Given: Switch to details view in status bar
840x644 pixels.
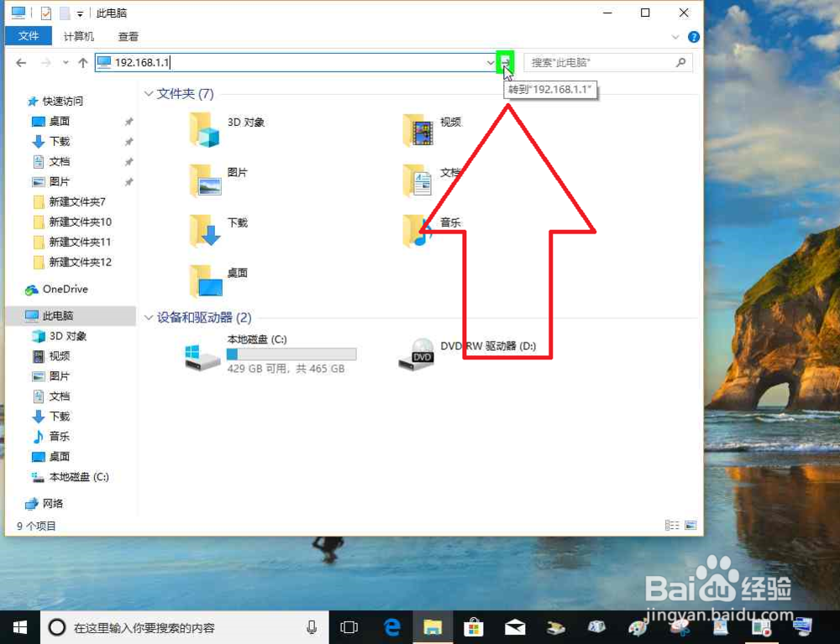Looking at the screenshot, I should (672, 525).
